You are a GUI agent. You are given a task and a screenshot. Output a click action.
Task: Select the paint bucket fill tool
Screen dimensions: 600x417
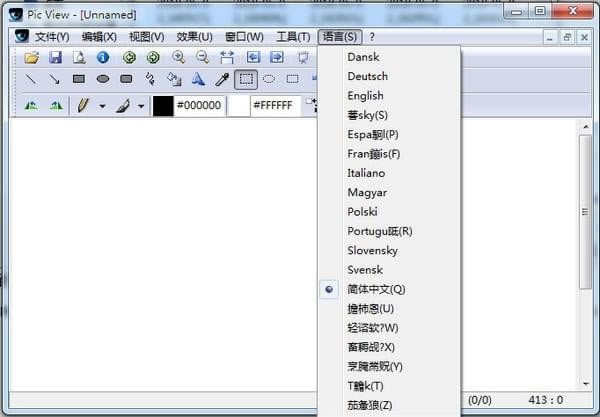point(174,80)
